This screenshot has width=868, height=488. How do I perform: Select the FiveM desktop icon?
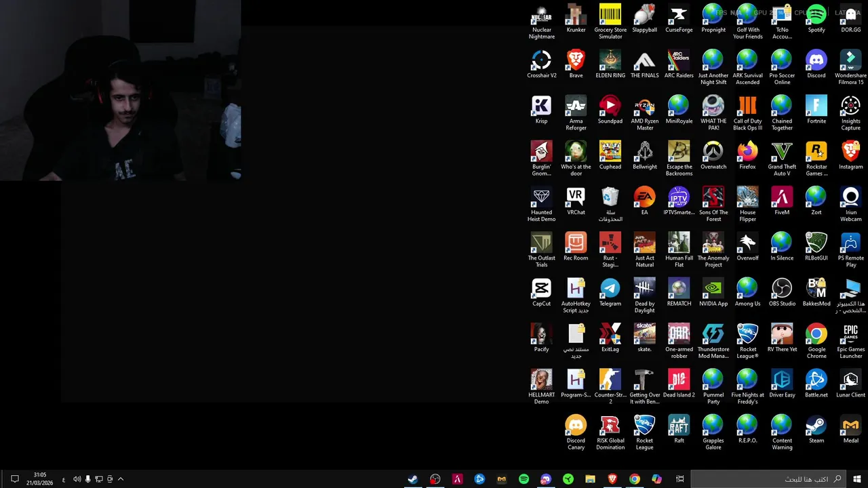point(782,201)
